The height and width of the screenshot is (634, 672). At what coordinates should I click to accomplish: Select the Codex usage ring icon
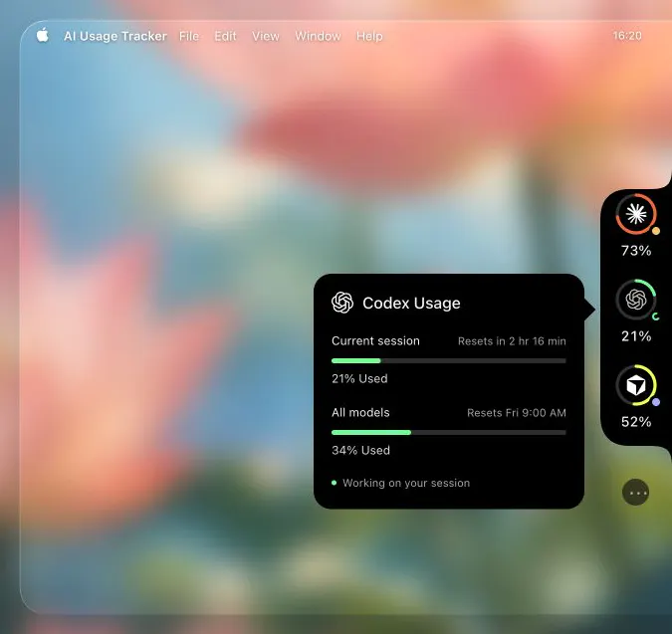pyautogui.click(x=636, y=300)
